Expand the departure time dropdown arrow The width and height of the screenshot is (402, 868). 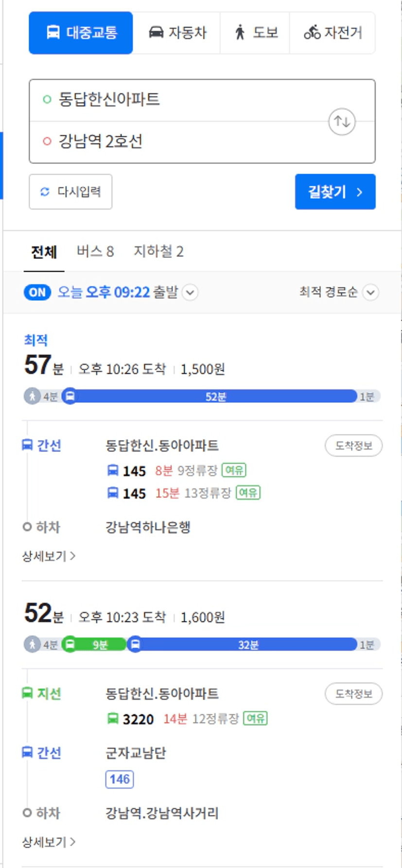[x=190, y=293]
